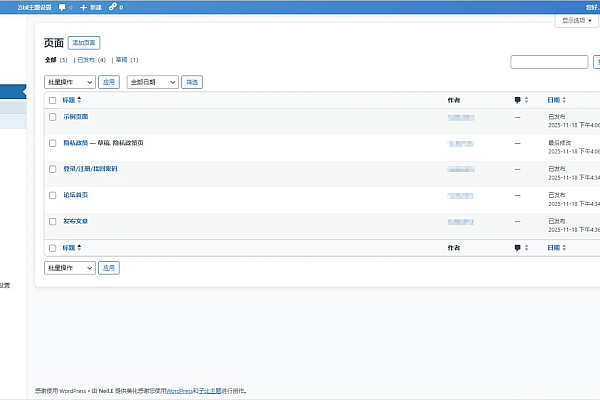Sort by bottom 日期 column header

[553, 248]
